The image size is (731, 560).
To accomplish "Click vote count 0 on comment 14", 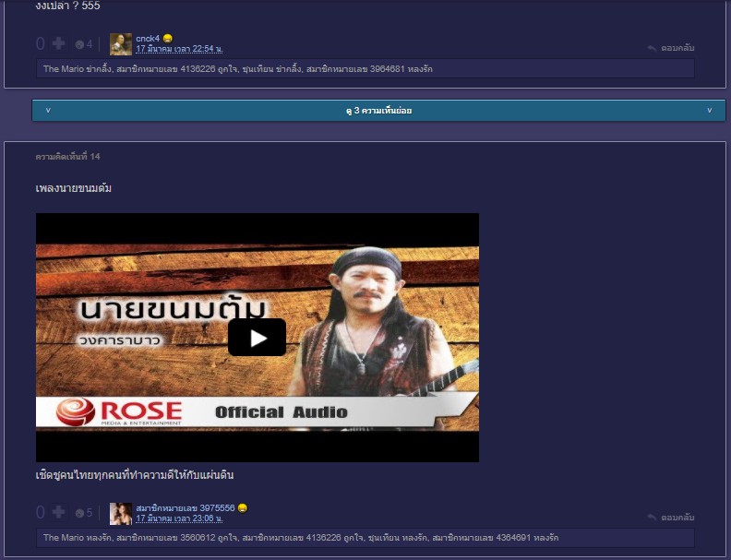I will point(41,512).
